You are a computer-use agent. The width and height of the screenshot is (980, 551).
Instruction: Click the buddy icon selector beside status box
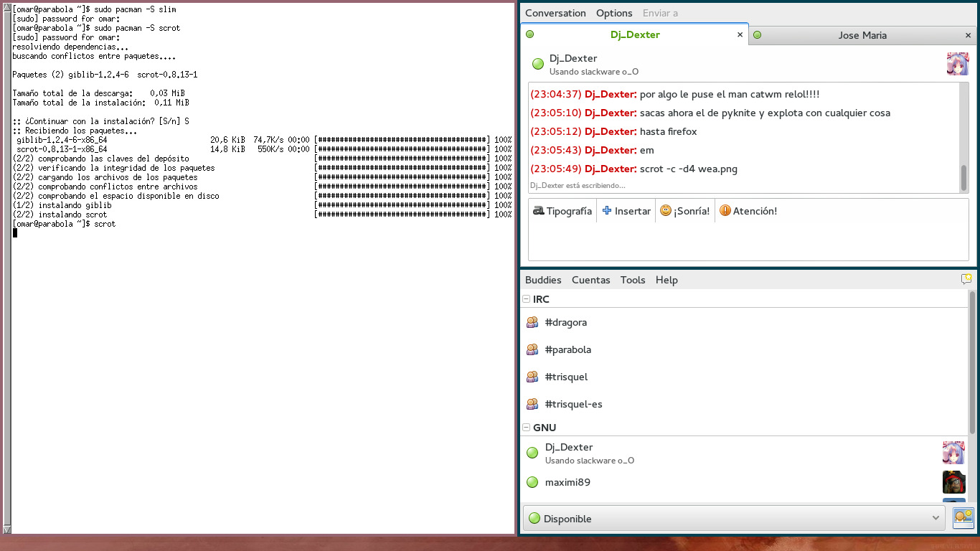pos(963,517)
